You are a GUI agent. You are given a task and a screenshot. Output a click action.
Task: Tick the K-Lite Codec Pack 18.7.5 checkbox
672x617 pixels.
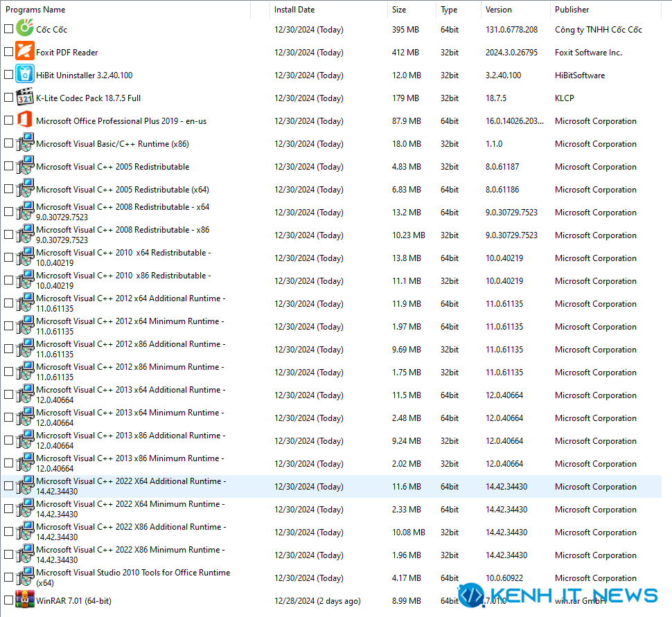click(x=8, y=97)
